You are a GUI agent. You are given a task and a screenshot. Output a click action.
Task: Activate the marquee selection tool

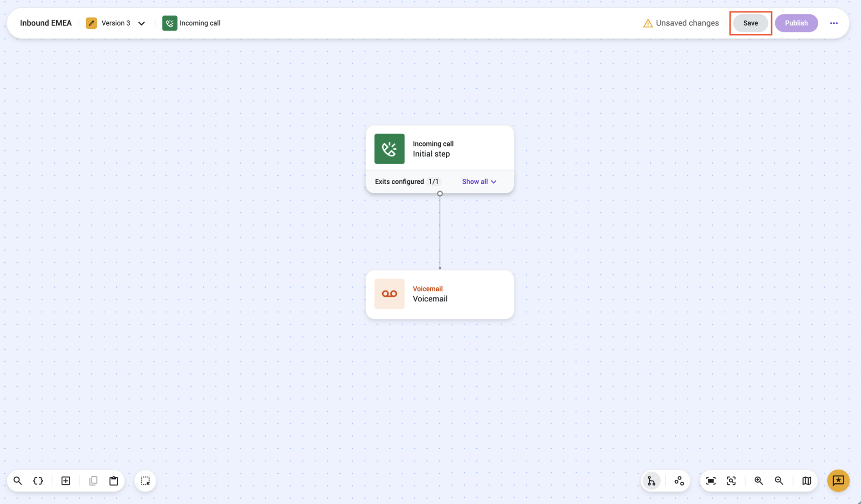(x=145, y=481)
